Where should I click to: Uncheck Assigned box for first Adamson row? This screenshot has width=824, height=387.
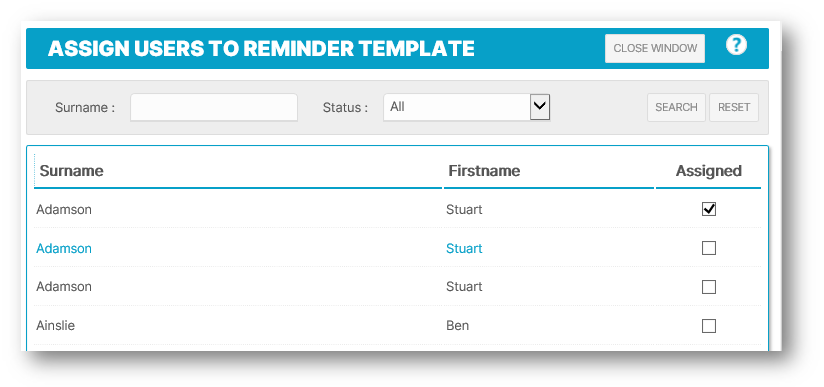pos(708,209)
